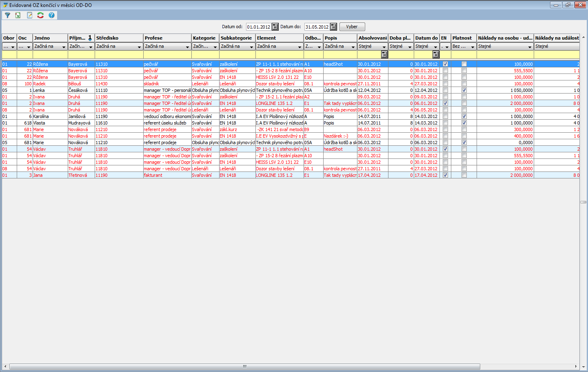Toggle Platnost checkbox in Karolína Janišová row
This screenshot has width=588, height=372.
pos(464,116)
